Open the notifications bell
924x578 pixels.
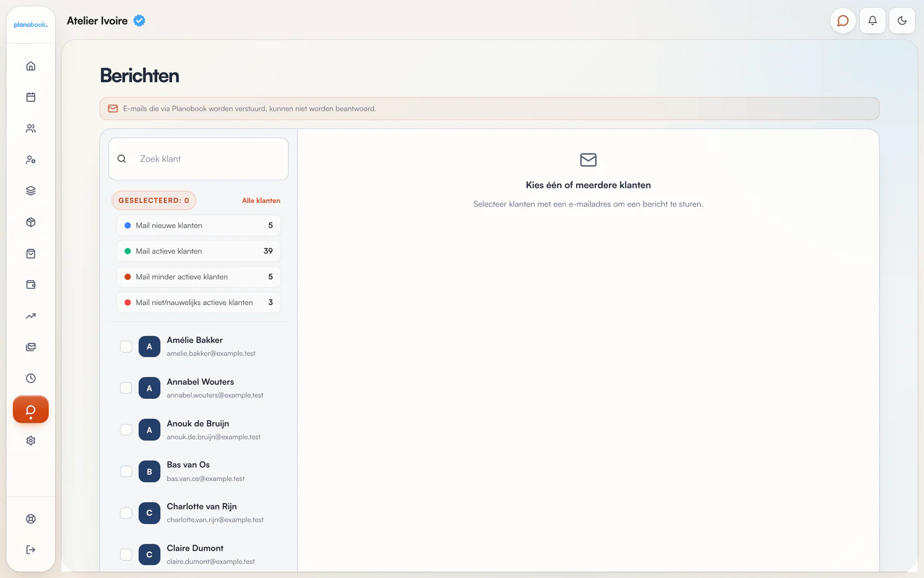873,21
